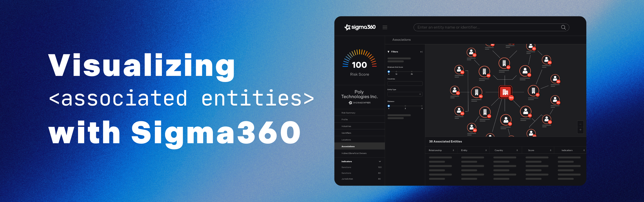Click the 38 Associated Entities heading
Image resolution: width=644 pixels, height=202 pixels.
point(445,142)
